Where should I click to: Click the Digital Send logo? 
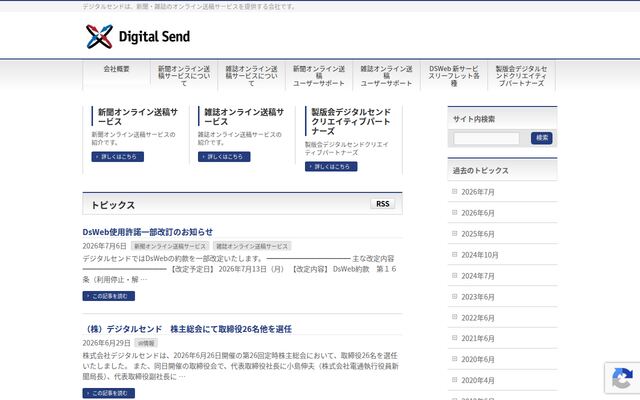(138, 36)
